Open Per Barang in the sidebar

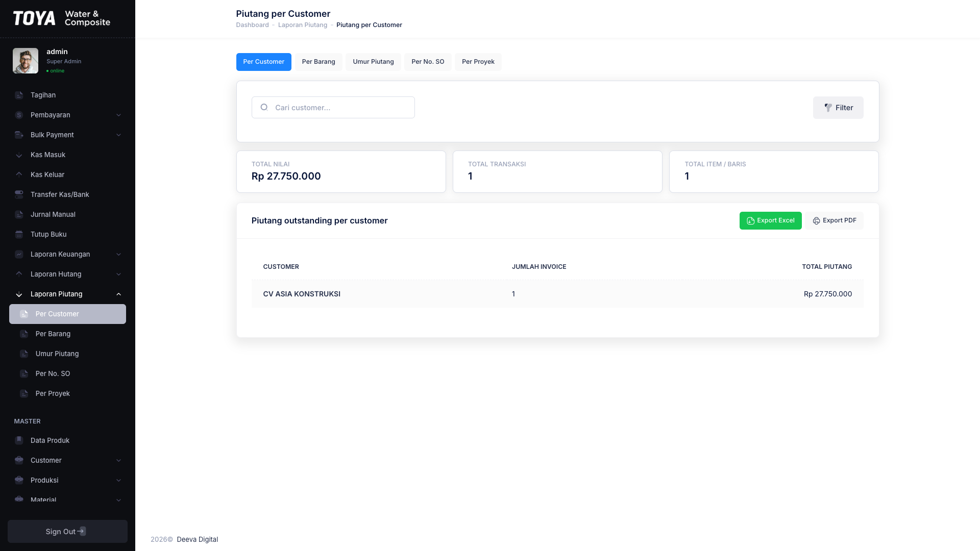[67, 334]
